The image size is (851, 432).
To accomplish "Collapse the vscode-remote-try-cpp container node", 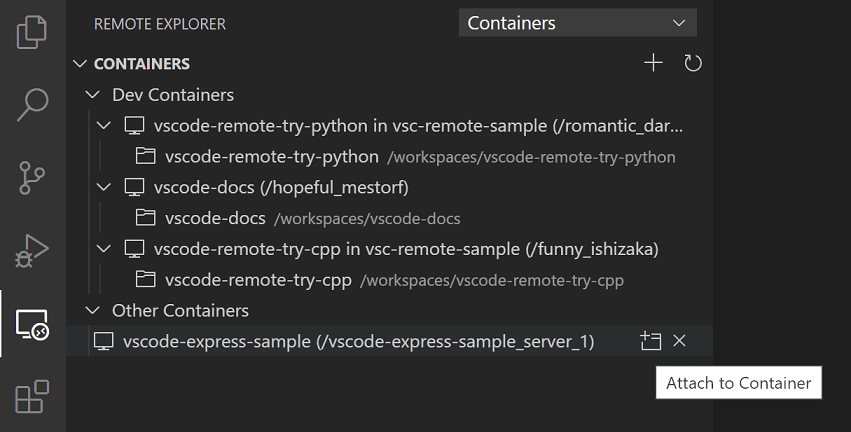I will tap(104, 249).
